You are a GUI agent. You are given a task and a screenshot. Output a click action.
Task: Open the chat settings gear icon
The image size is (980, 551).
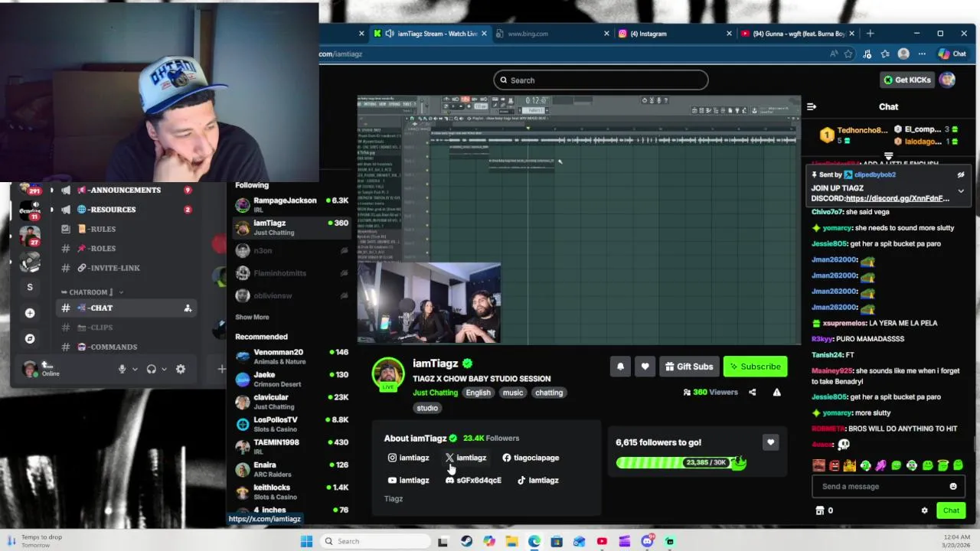pos(924,510)
